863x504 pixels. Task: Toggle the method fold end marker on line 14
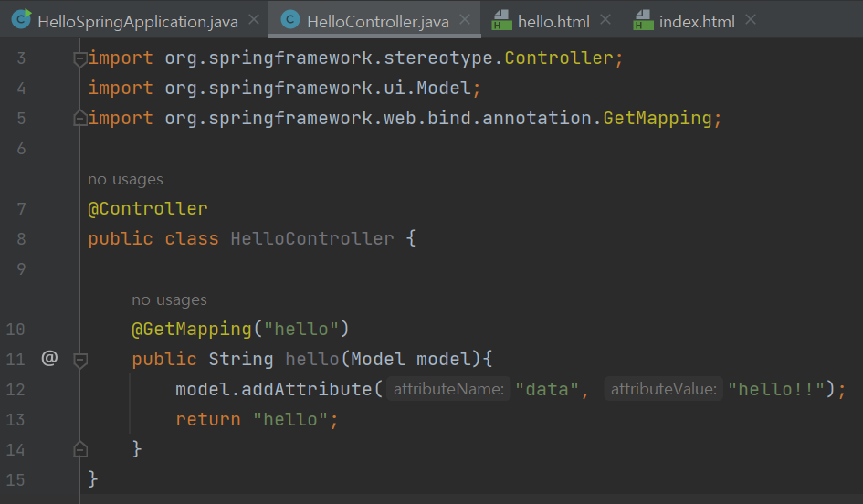click(79, 449)
